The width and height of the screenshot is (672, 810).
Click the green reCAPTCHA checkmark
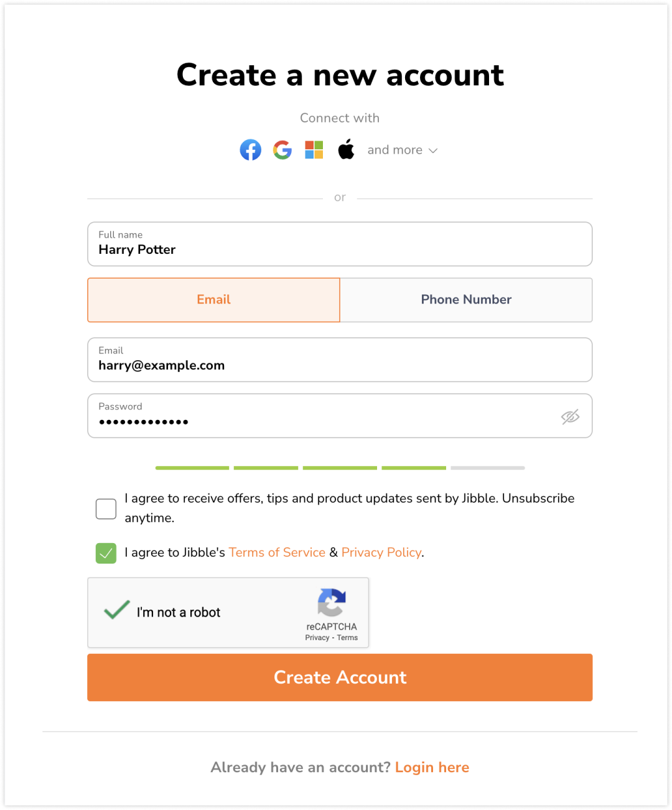[117, 610]
